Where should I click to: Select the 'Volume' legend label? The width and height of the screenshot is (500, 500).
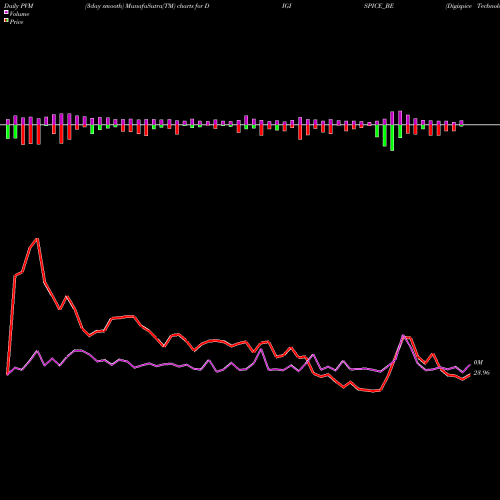point(19,14)
